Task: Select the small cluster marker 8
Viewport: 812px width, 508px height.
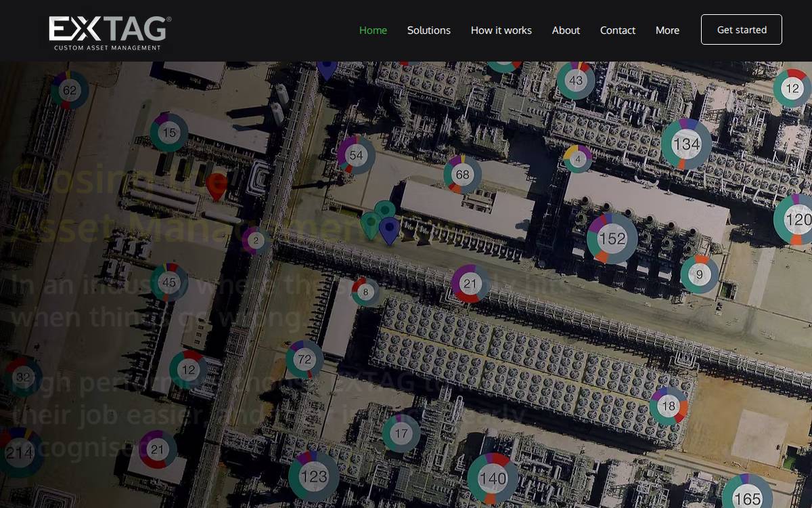Action: [365, 292]
